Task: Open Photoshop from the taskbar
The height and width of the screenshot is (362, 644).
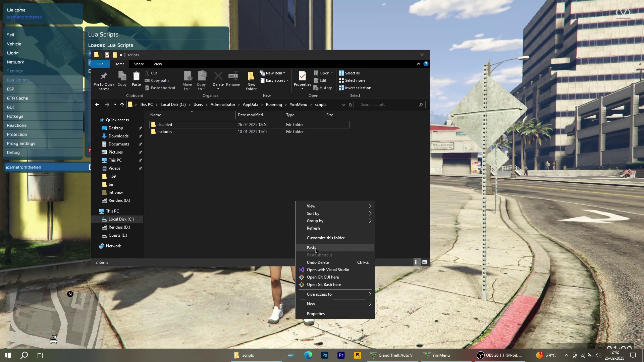Action: [324, 355]
